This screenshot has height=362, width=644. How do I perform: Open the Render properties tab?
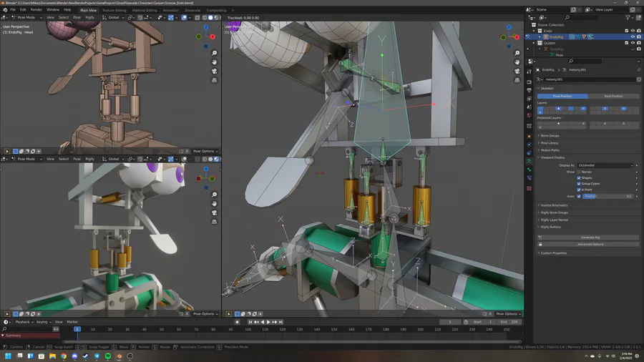529,82
